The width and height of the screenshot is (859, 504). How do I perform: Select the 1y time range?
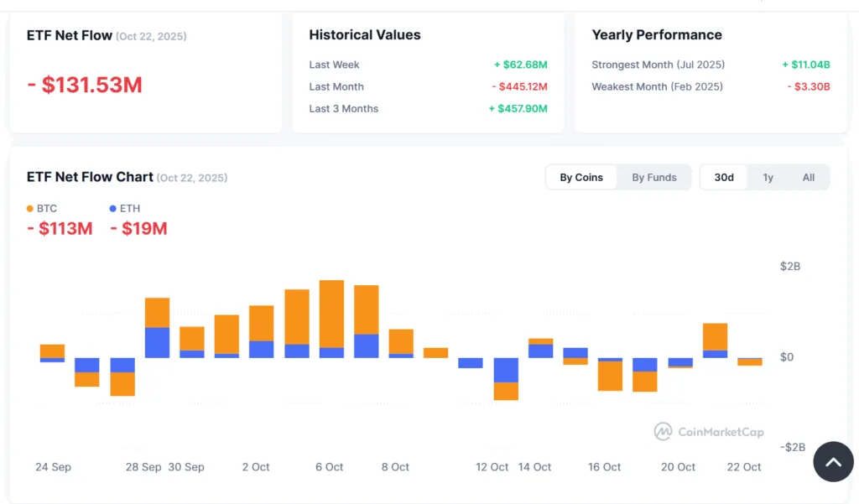[768, 177]
